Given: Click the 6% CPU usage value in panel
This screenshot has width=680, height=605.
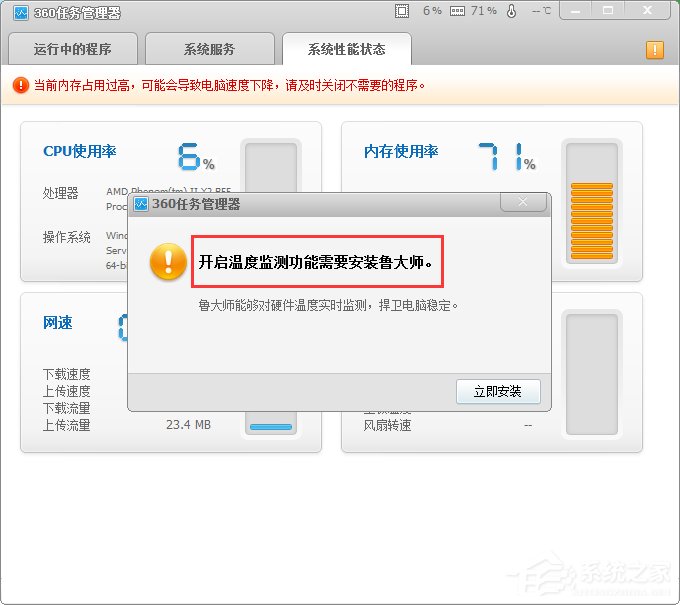Looking at the screenshot, I should pos(196,157).
